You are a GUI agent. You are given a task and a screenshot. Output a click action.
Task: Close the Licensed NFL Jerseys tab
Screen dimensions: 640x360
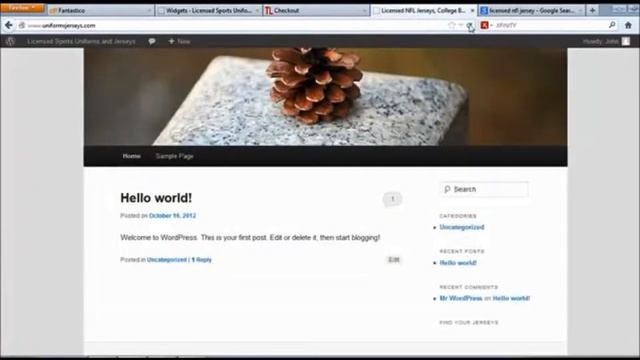click(472, 11)
